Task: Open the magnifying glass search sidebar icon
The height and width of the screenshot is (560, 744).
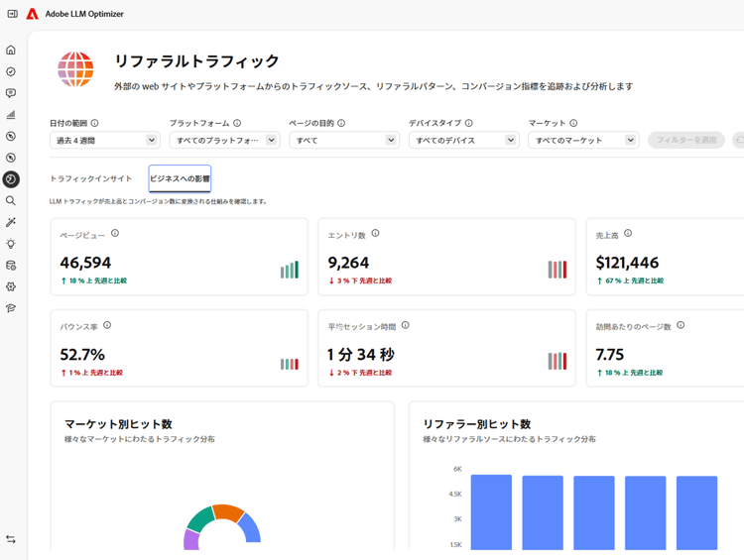Action: point(11,200)
